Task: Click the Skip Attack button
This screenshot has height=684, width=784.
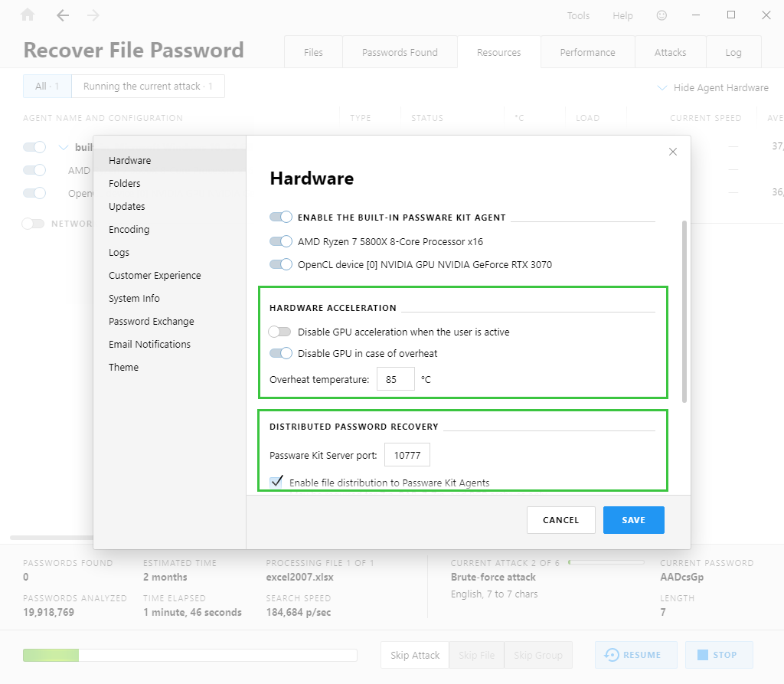Action: tap(415, 655)
